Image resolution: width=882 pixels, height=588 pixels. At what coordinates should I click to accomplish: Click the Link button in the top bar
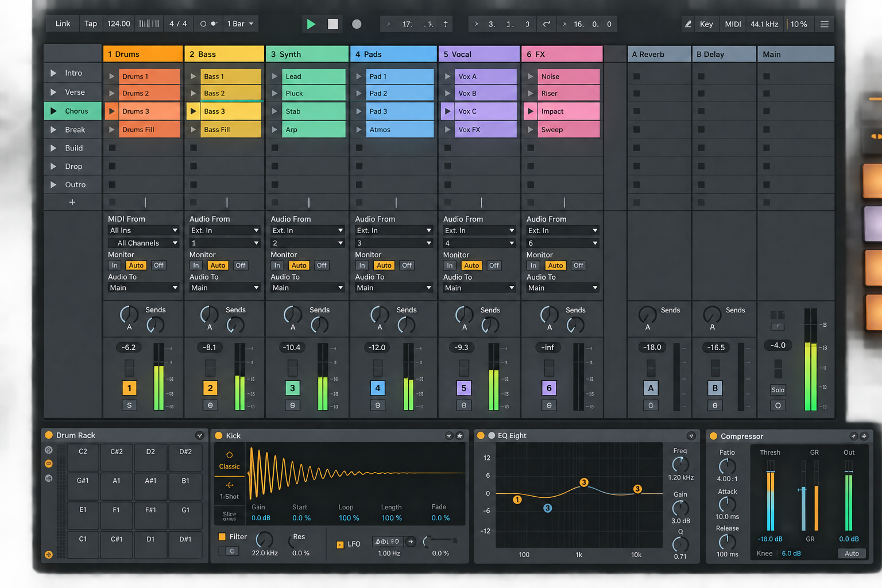pos(63,24)
